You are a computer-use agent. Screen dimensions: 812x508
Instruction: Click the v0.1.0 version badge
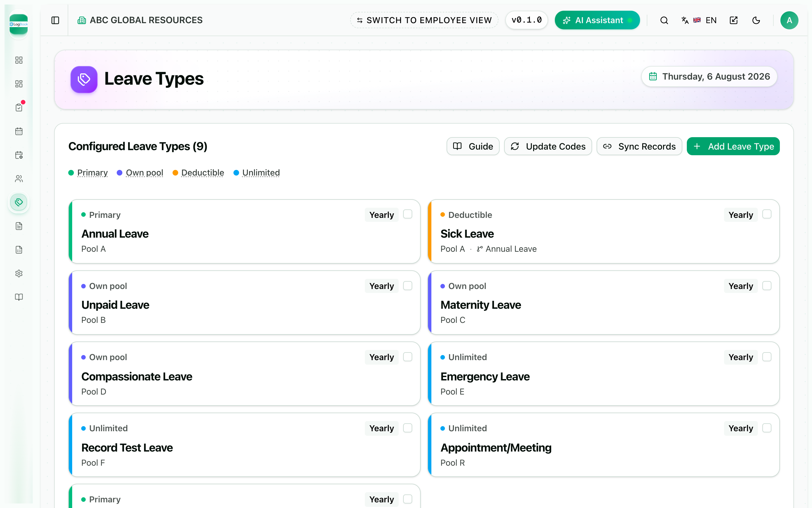point(526,20)
